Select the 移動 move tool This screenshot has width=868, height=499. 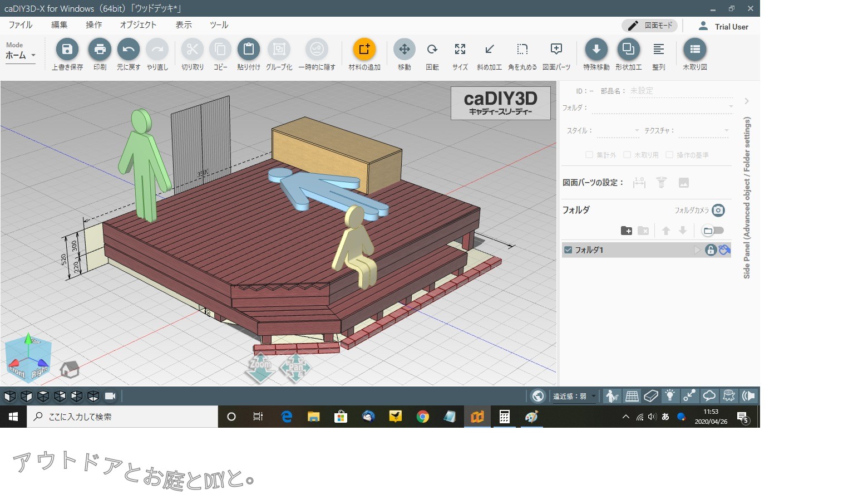pos(405,50)
